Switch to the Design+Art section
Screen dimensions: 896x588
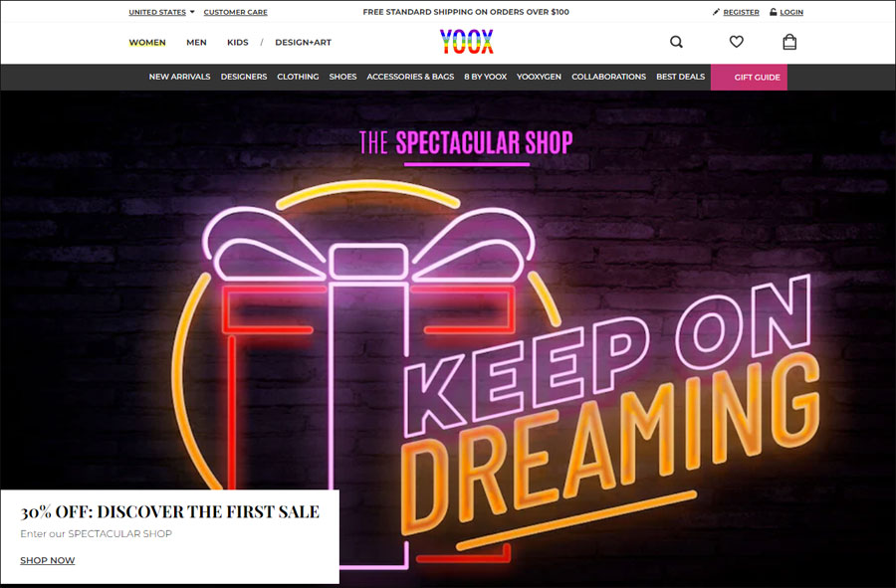click(x=303, y=42)
